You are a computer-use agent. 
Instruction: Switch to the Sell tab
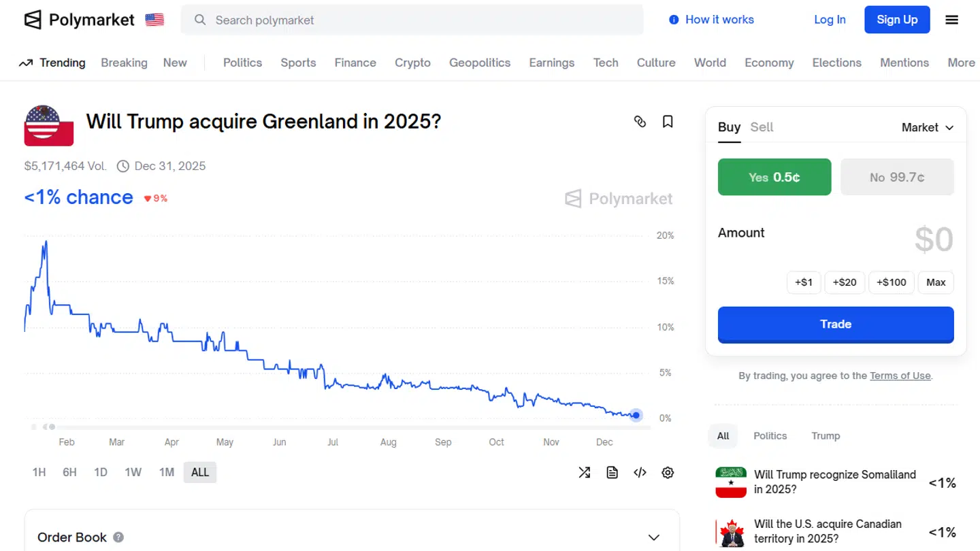762,127
